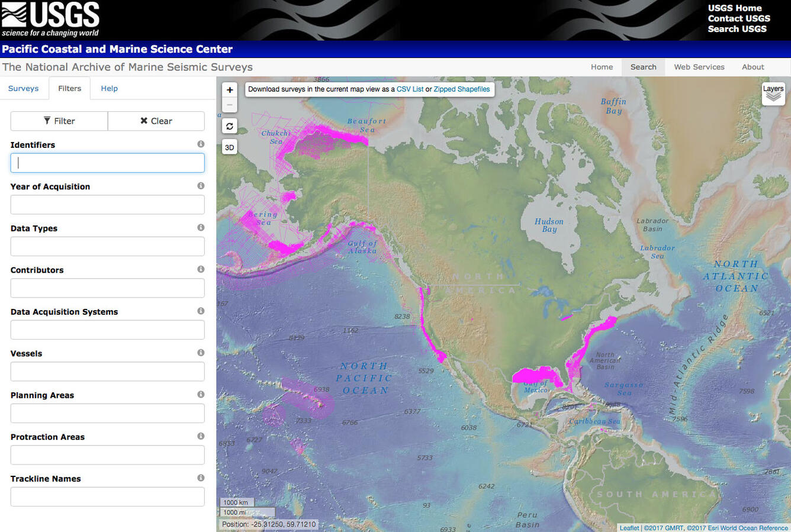The image size is (791, 532).
Task: Click the map refresh icon
Action: (230, 125)
